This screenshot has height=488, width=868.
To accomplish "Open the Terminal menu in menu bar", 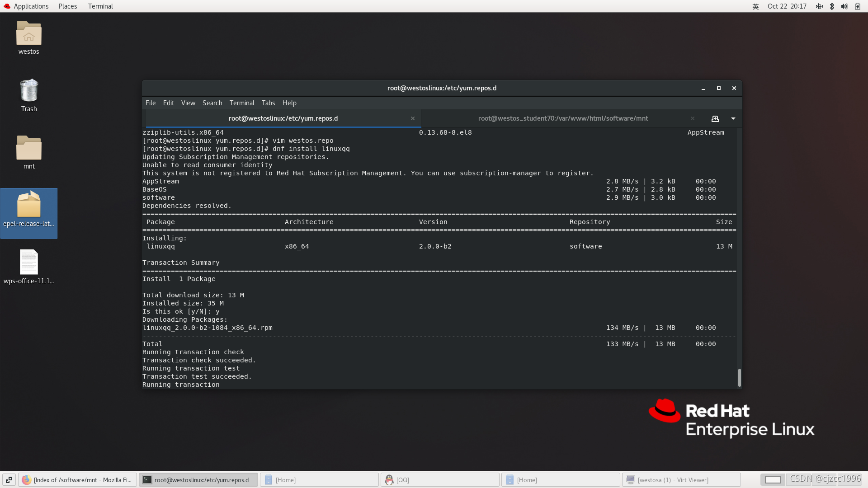I will point(242,103).
